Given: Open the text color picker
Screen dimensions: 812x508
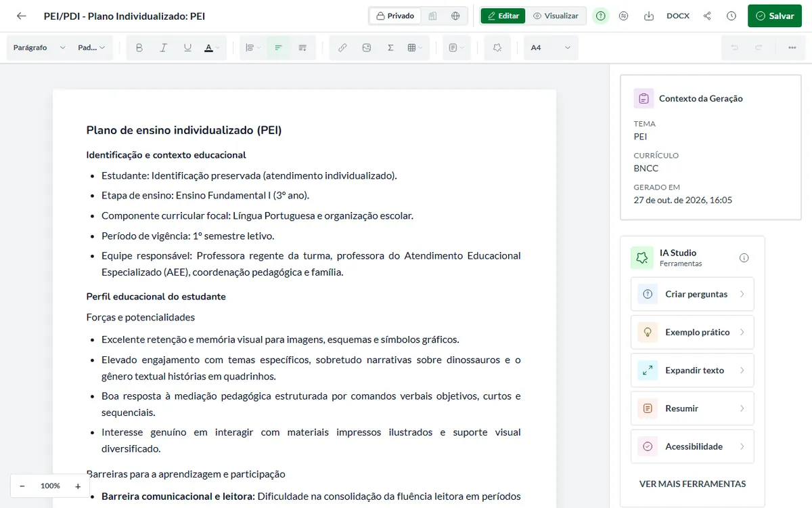Looking at the screenshot, I should [211, 47].
